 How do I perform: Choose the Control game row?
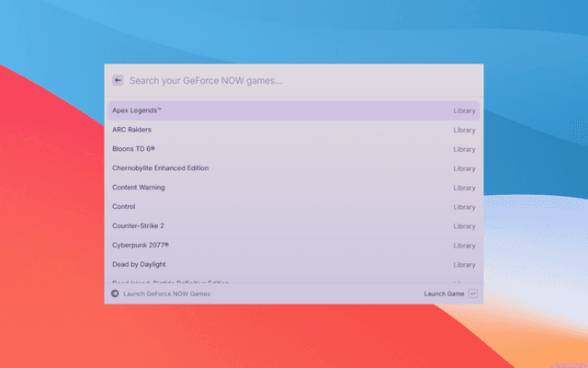tap(294, 206)
